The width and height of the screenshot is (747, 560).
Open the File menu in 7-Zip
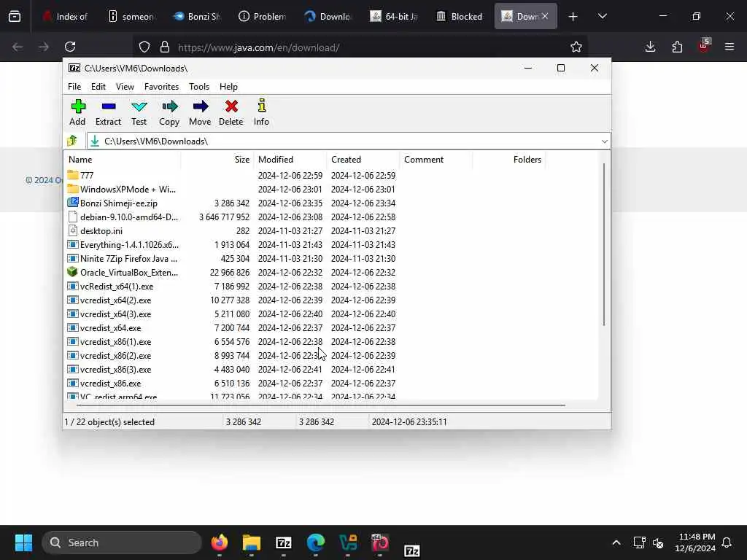click(74, 87)
